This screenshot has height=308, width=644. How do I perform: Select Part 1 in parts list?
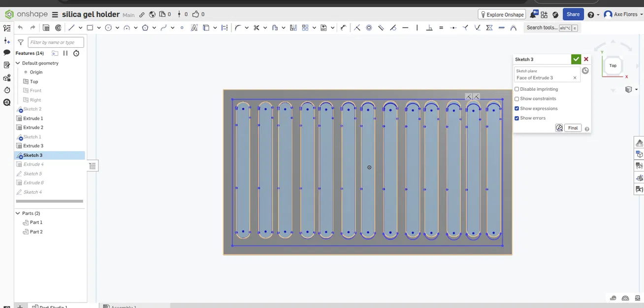click(x=36, y=222)
